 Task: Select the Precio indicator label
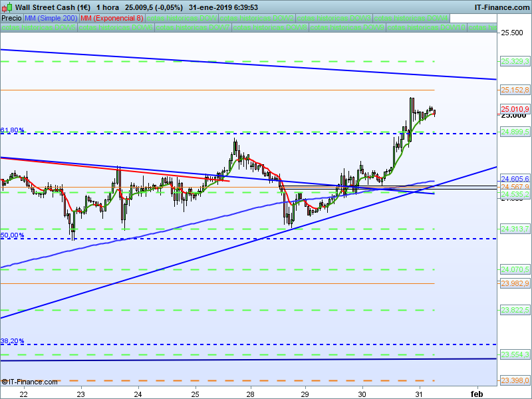(11, 19)
